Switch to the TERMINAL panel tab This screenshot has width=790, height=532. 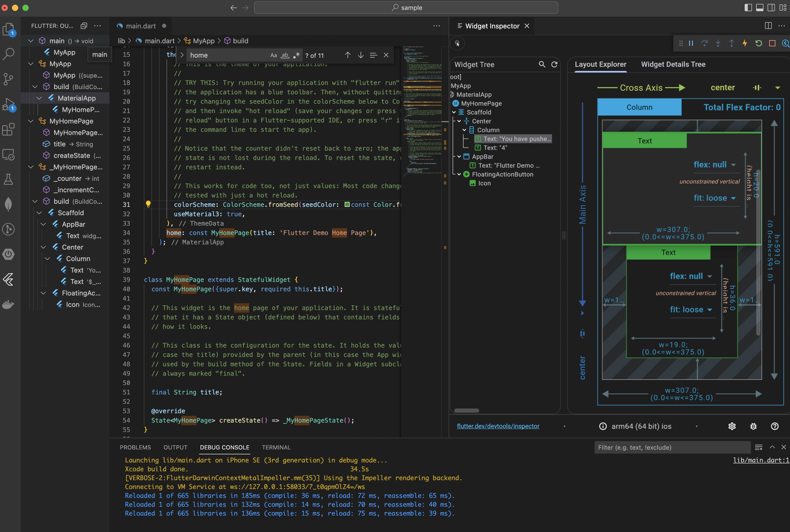pyautogui.click(x=276, y=447)
